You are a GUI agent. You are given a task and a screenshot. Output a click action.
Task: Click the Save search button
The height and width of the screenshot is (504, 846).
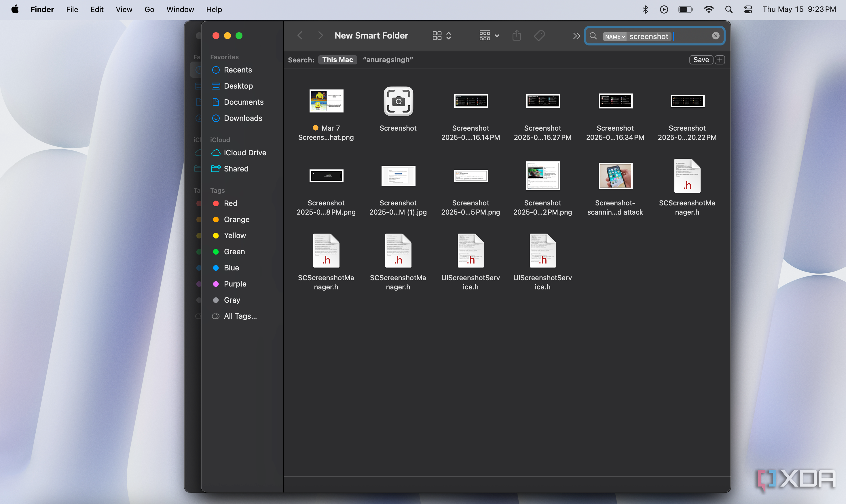point(701,60)
